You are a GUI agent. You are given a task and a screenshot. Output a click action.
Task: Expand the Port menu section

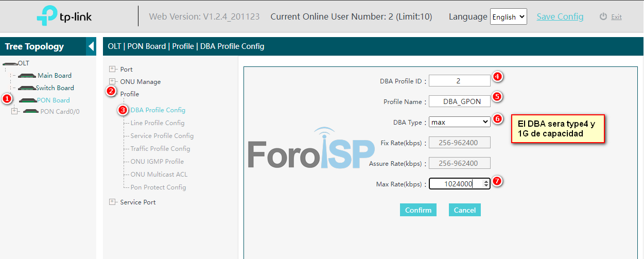tap(112, 69)
